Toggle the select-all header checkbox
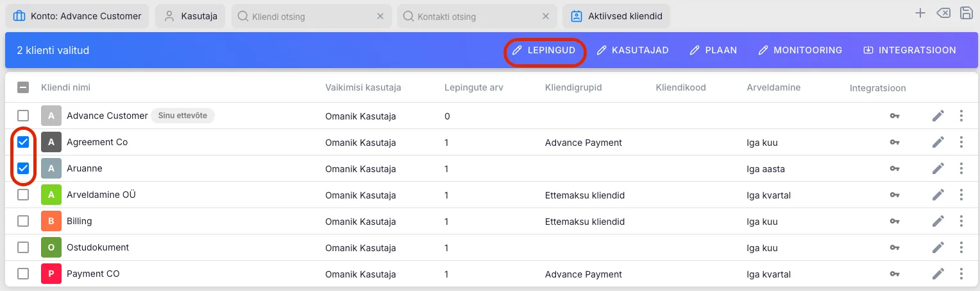 coord(23,88)
